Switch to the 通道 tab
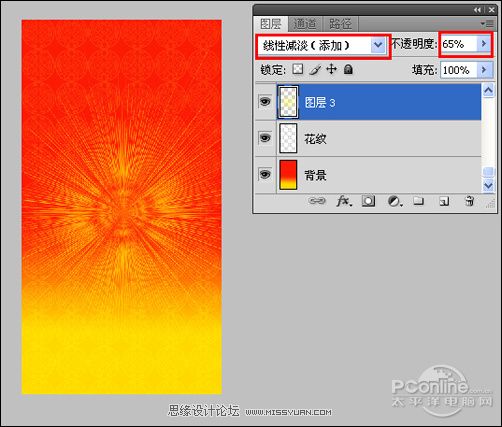 (x=305, y=24)
